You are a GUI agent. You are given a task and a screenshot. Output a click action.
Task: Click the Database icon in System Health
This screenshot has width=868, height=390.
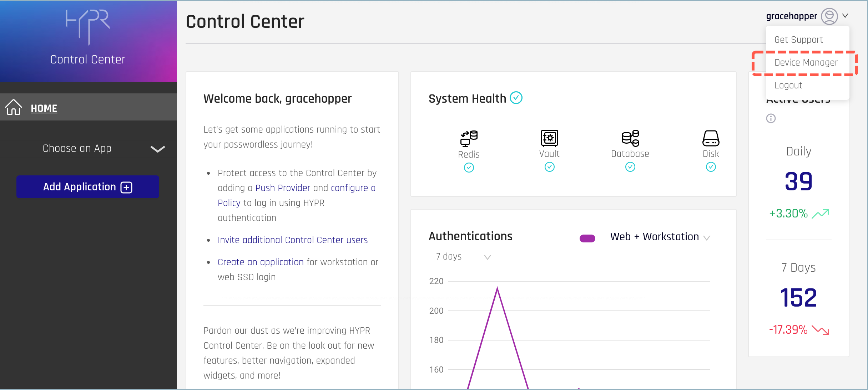(x=630, y=138)
